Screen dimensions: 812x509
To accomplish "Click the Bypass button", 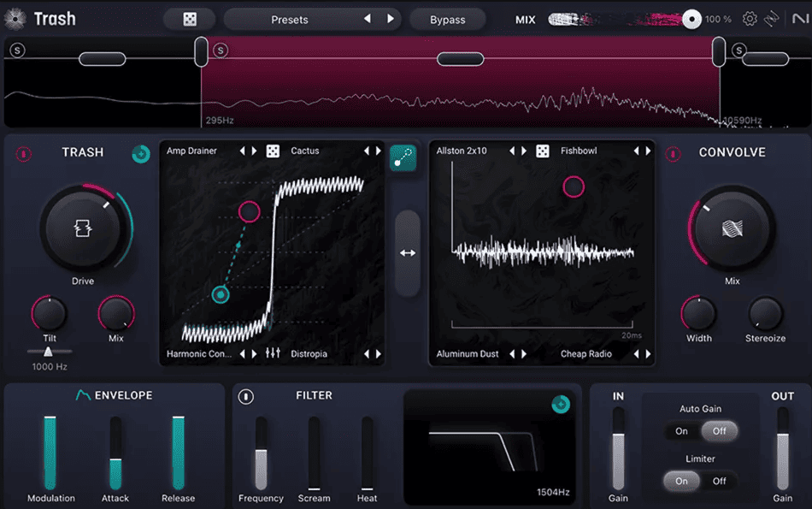I will click(447, 19).
